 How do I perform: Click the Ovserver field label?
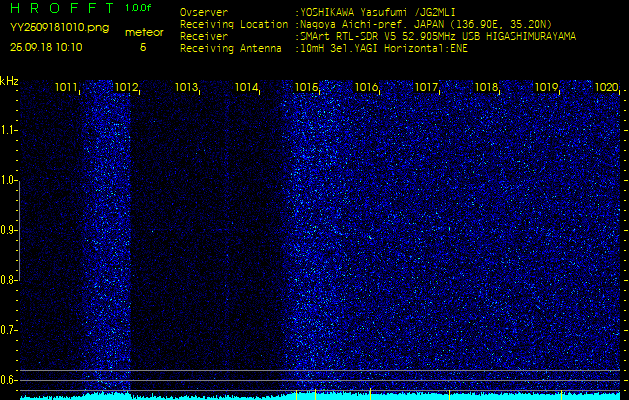tap(204, 12)
